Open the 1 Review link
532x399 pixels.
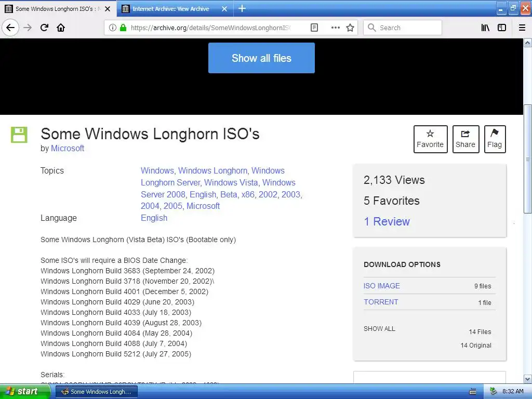coord(387,221)
